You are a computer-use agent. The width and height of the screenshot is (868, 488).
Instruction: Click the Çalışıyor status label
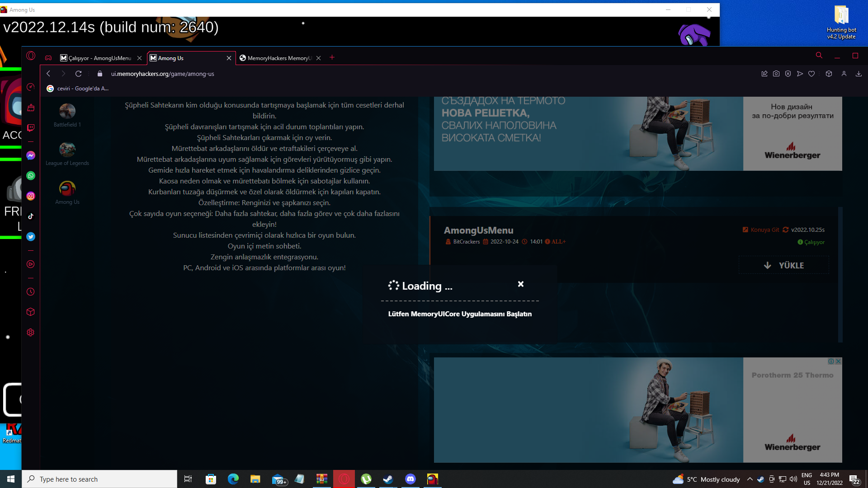[x=811, y=242]
